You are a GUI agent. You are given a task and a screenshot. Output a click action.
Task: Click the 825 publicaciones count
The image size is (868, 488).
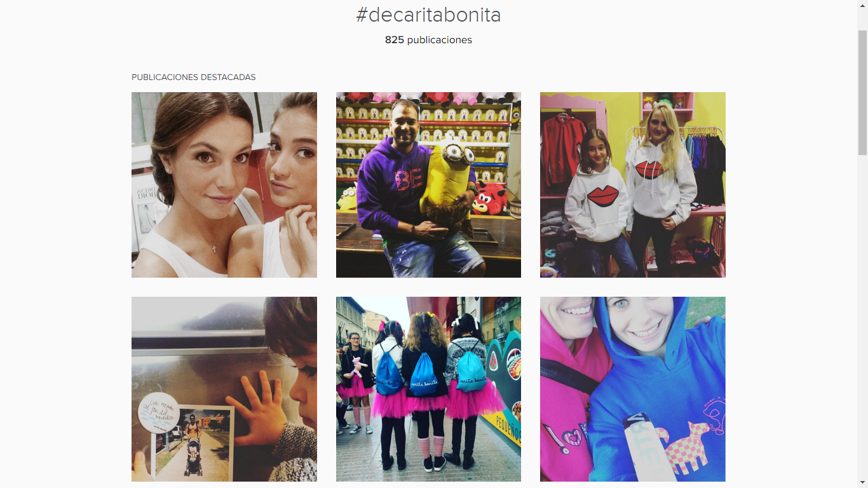point(428,40)
